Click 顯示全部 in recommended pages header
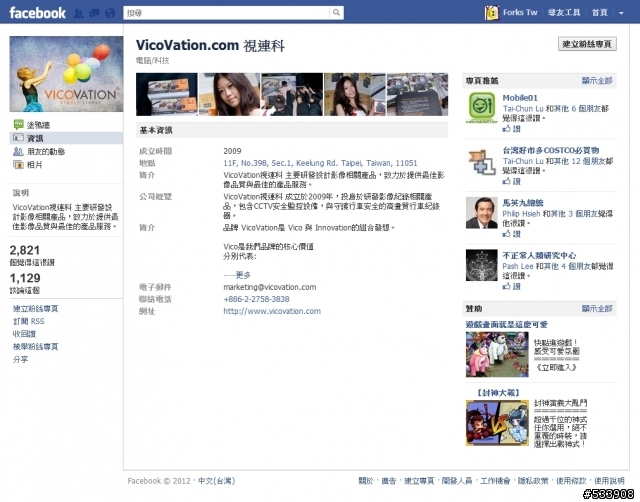The width and height of the screenshot is (640, 502). click(x=597, y=81)
